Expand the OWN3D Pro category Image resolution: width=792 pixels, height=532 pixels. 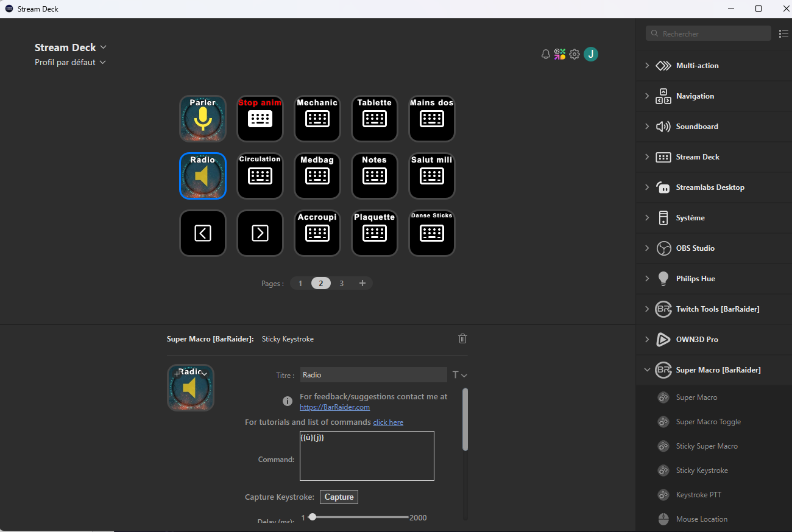point(713,340)
